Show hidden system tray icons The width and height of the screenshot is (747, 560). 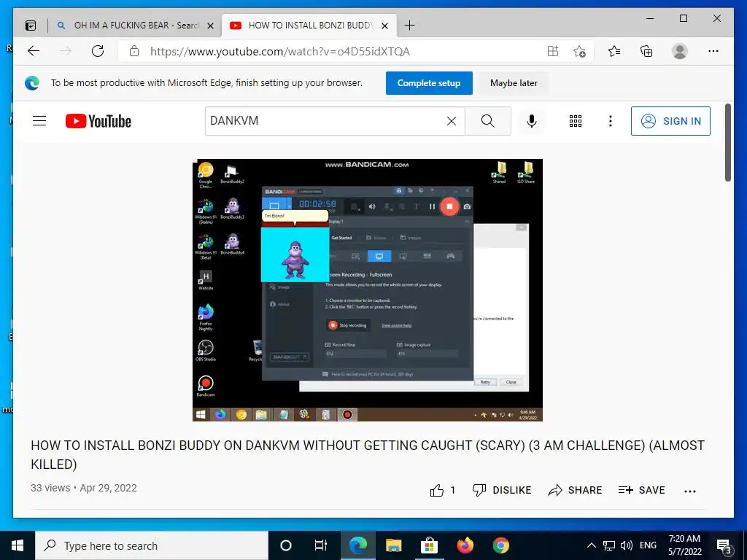coord(591,545)
